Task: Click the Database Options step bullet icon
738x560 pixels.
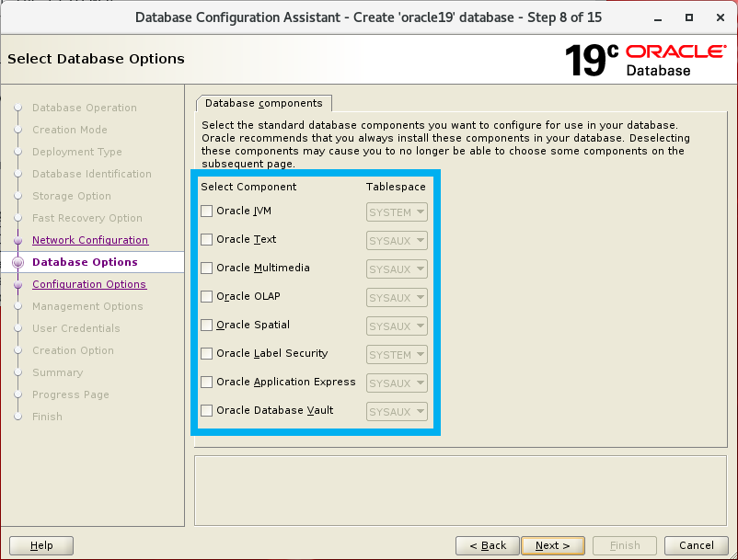Action: tap(17, 262)
